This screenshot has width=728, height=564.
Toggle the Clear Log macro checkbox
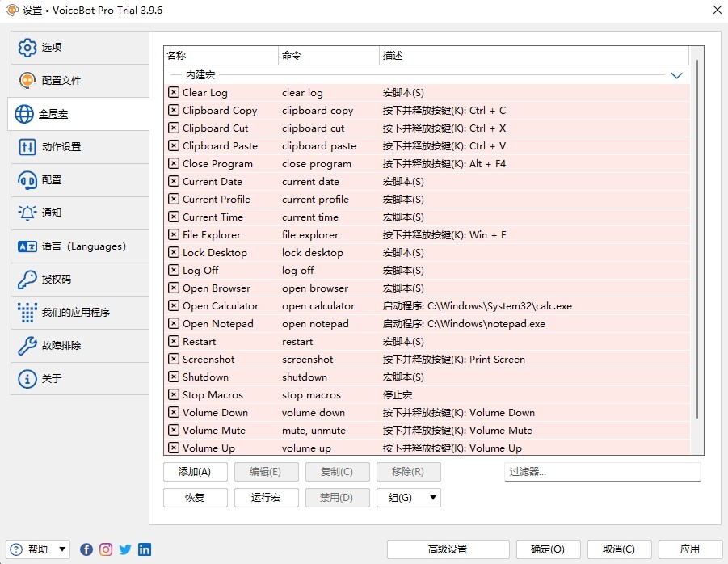[x=173, y=92]
